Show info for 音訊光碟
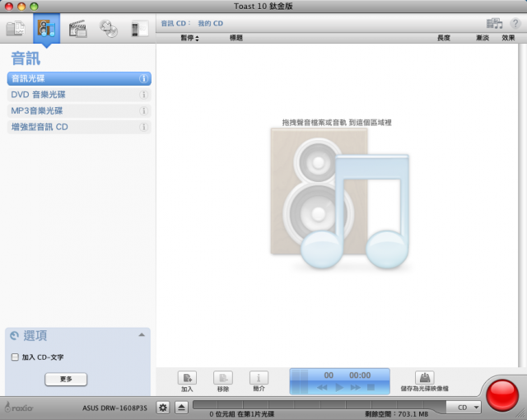Image resolution: width=527 pixels, height=420 pixels. [143, 78]
